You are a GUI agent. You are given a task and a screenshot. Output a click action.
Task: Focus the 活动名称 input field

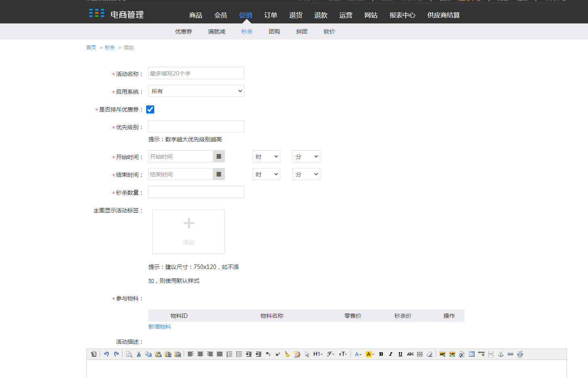tap(196, 73)
